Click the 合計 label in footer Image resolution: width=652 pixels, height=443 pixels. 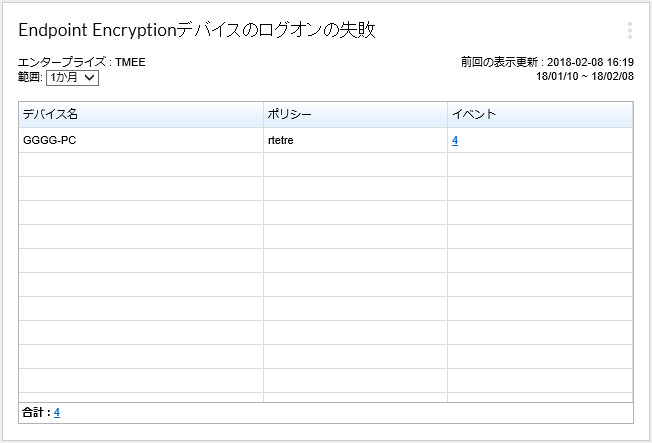point(35,412)
